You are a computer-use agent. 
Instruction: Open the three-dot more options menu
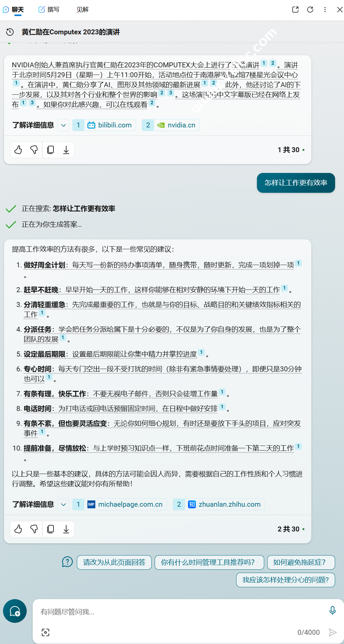325,10
